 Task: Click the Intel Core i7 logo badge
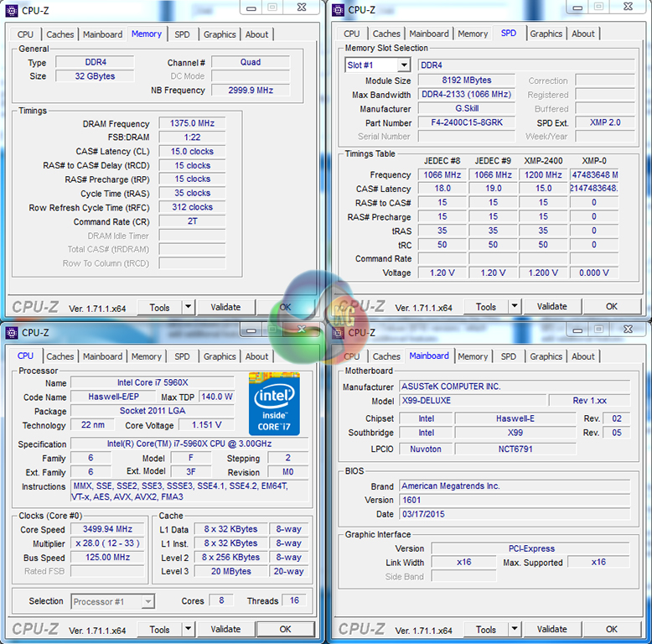tap(274, 403)
